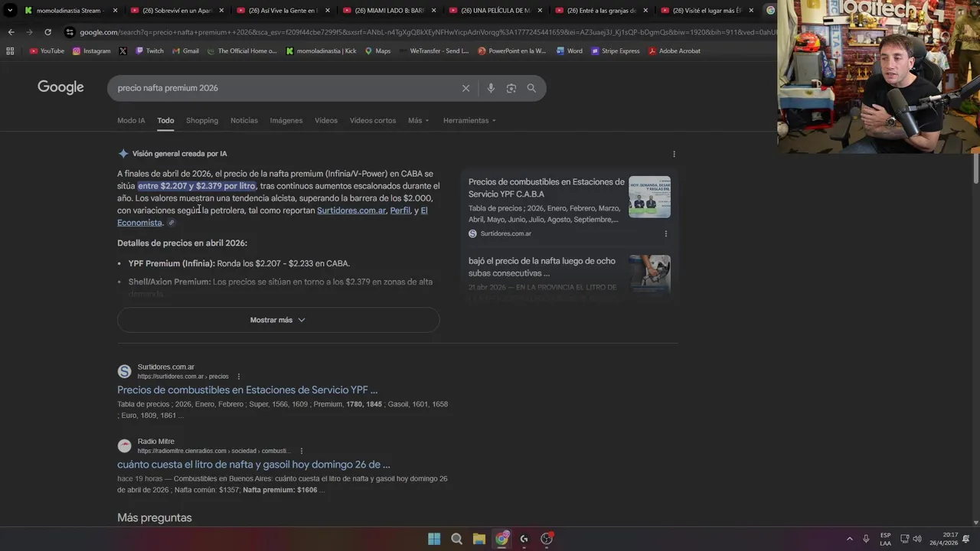This screenshot has height=551, width=980.
Task: Open Precios de combustibles en Estaciones result
Action: (x=247, y=390)
